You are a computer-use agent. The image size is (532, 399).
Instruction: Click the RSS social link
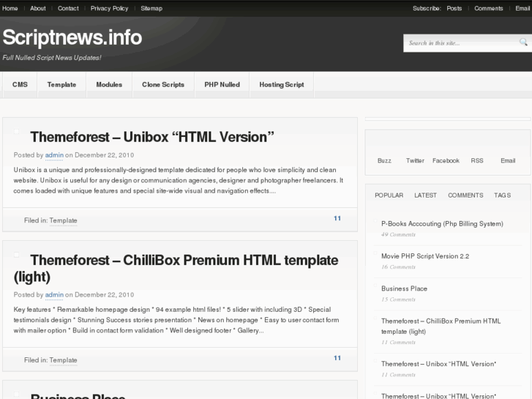[x=476, y=160]
